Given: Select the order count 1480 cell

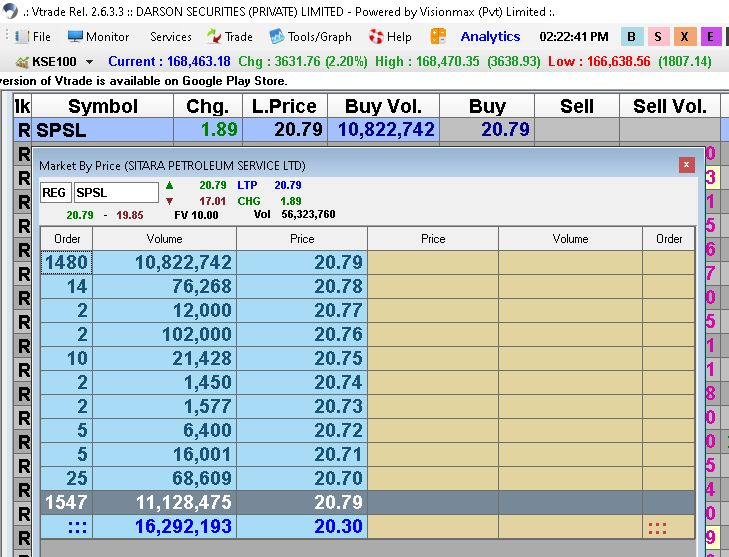Looking at the screenshot, I should click(66, 263).
